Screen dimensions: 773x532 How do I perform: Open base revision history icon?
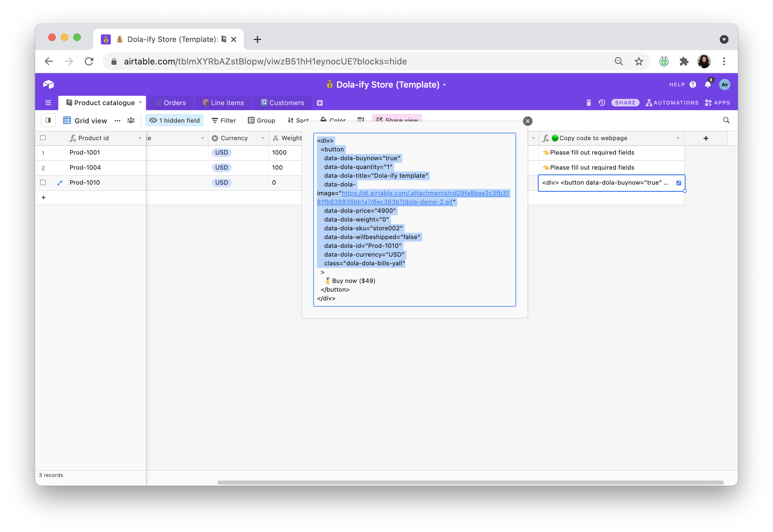602,103
